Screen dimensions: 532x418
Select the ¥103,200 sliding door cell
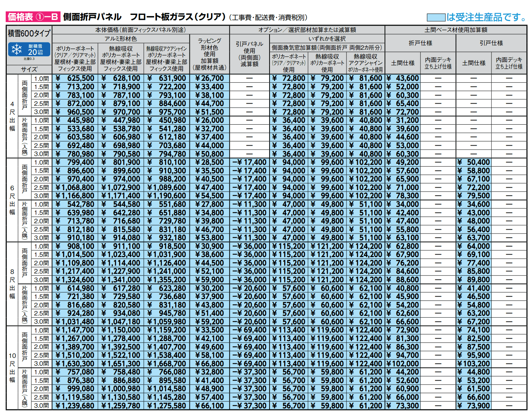click(x=474, y=364)
